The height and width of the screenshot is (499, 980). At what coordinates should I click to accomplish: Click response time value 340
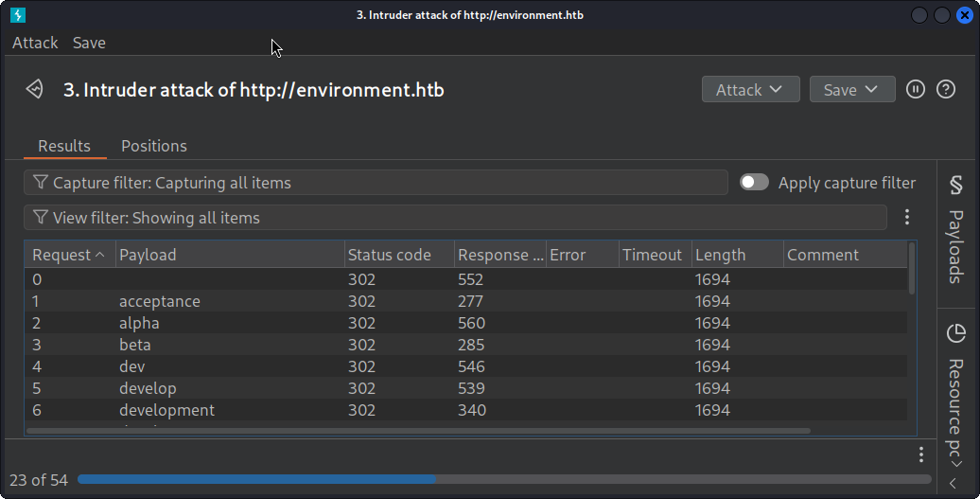pos(472,410)
